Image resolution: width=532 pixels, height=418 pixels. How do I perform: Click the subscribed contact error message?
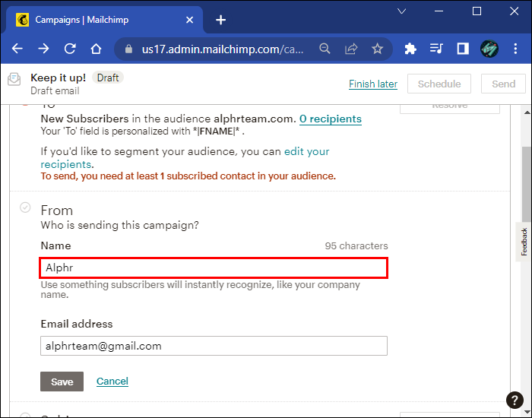coord(188,176)
